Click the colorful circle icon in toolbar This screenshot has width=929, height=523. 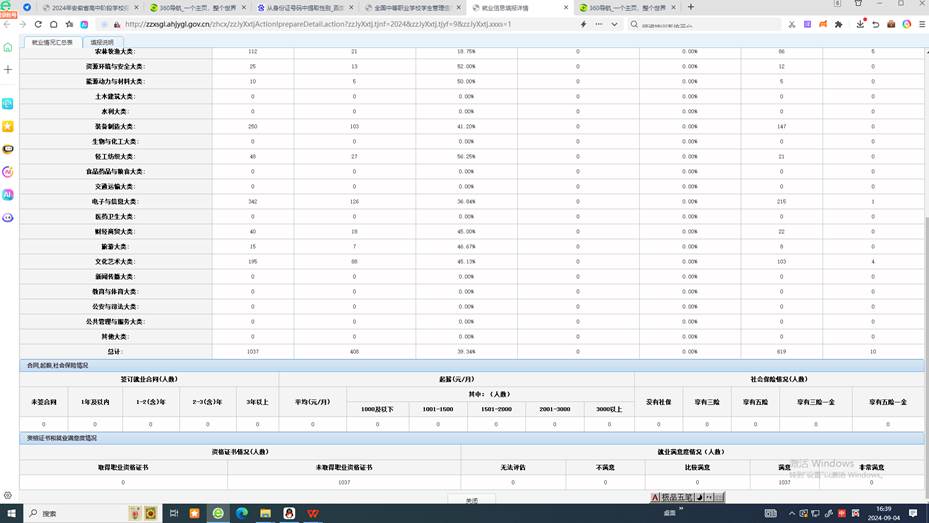point(906,24)
